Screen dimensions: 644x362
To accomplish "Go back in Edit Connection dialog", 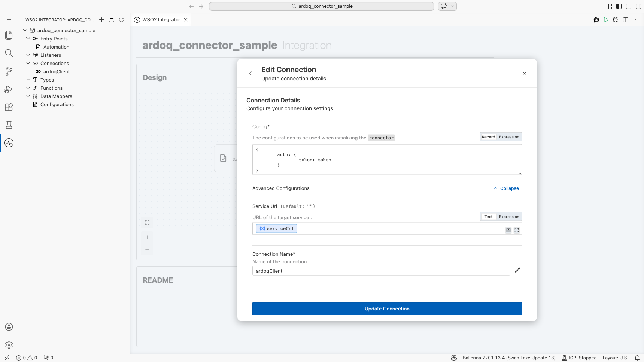I will coord(250,73).
